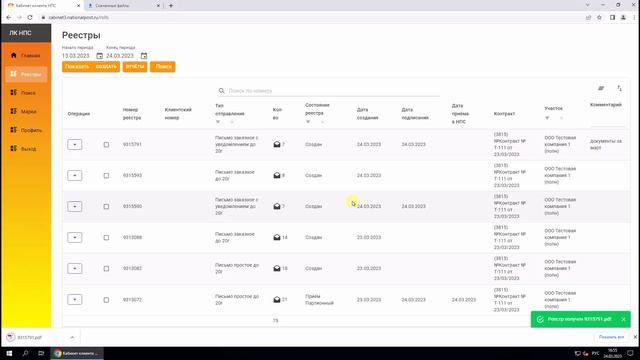Open calendar for end period date
Viewport: 640px width, 360px height.
point(144,56)
